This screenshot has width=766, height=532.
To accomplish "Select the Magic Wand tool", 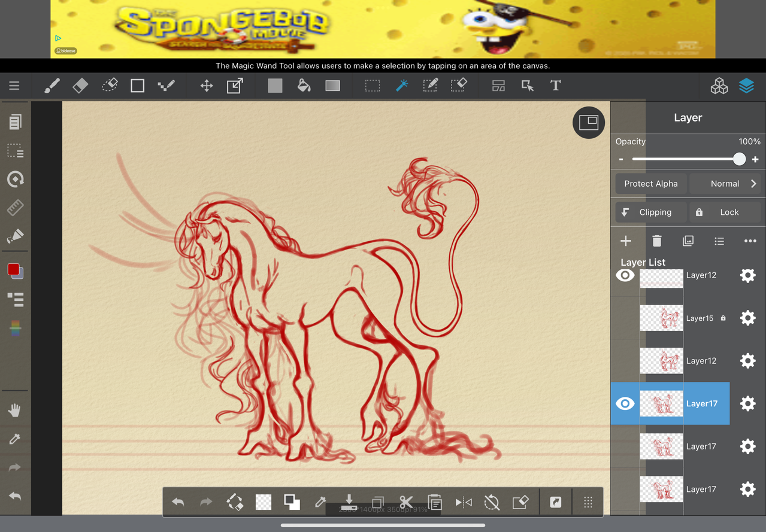I will click(401, 86).
